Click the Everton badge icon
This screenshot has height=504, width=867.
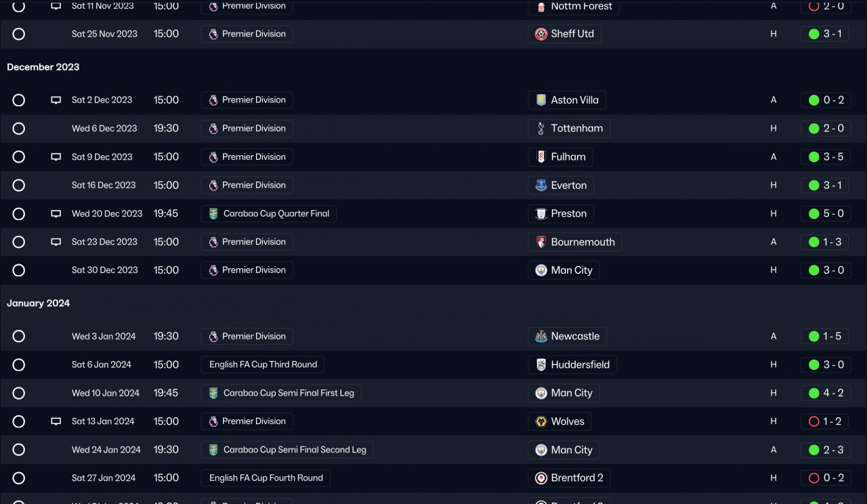541,186
